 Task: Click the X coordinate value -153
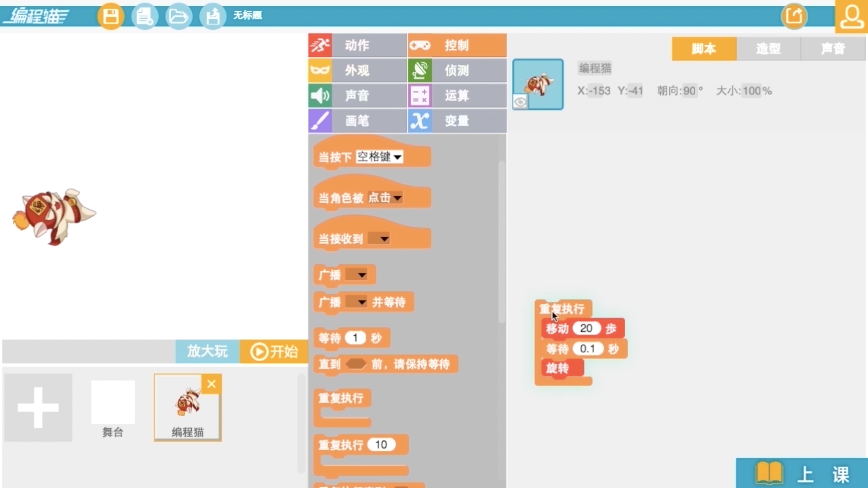click(x=599, y=91)
